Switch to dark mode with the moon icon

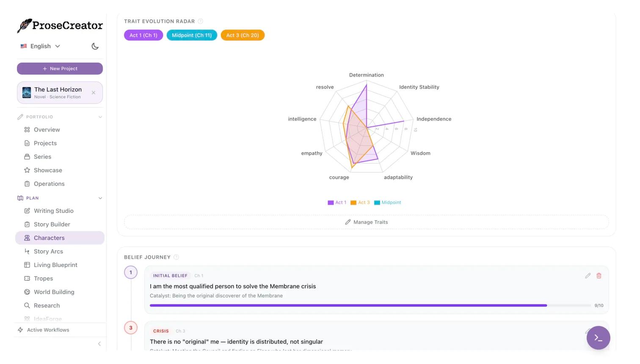(95, 46)
